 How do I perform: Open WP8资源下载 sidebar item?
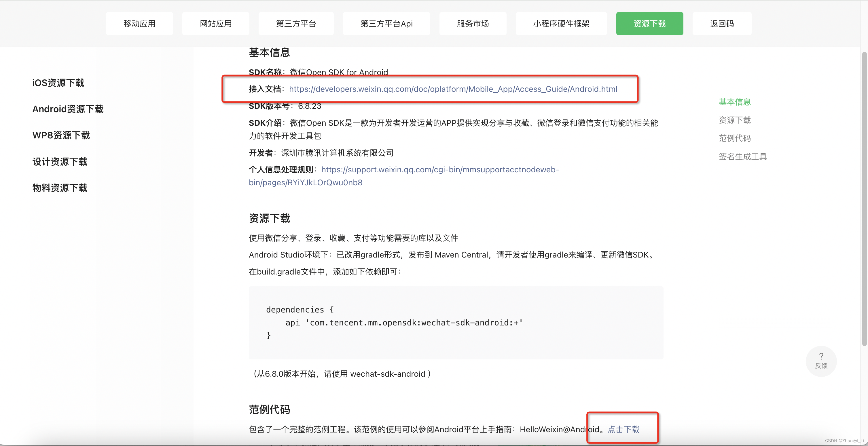pos(61,135)
